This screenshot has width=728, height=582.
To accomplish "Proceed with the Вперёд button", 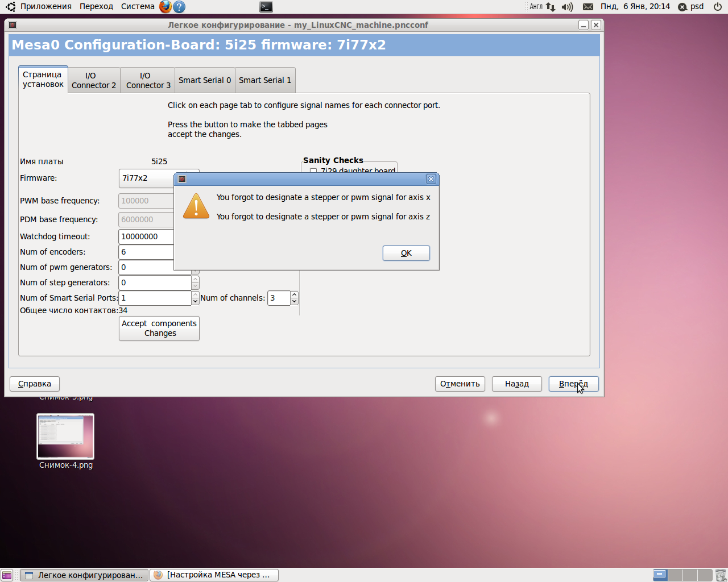I will coord(574,384).
